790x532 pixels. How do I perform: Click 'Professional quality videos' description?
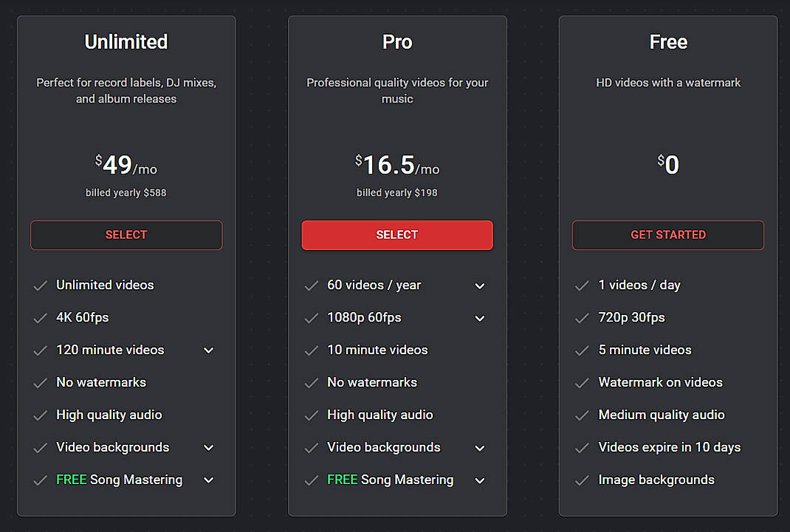pyautogui.click(x=397, y=91)
